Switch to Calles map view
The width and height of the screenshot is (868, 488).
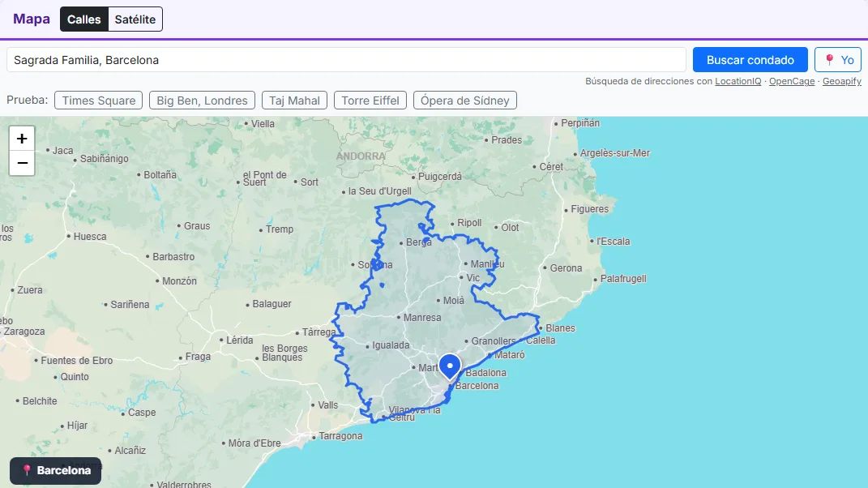84,19
